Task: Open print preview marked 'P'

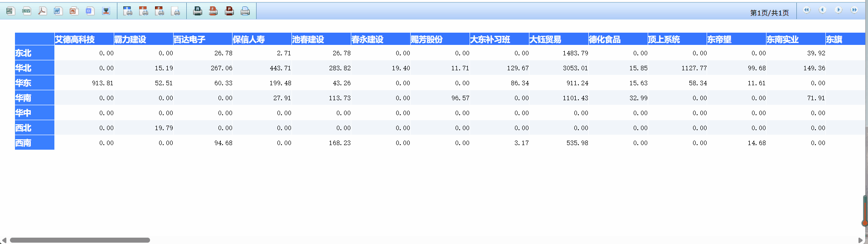Action: [160, 11]
